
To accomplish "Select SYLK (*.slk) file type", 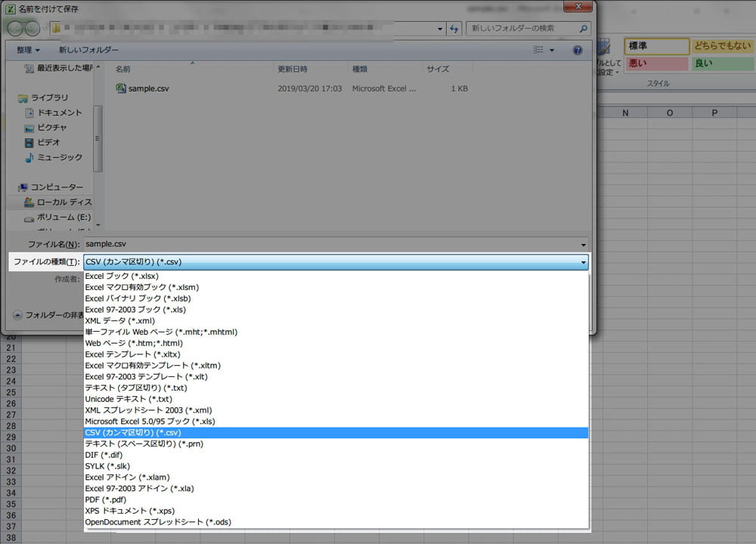I will (x=336, y=466).
